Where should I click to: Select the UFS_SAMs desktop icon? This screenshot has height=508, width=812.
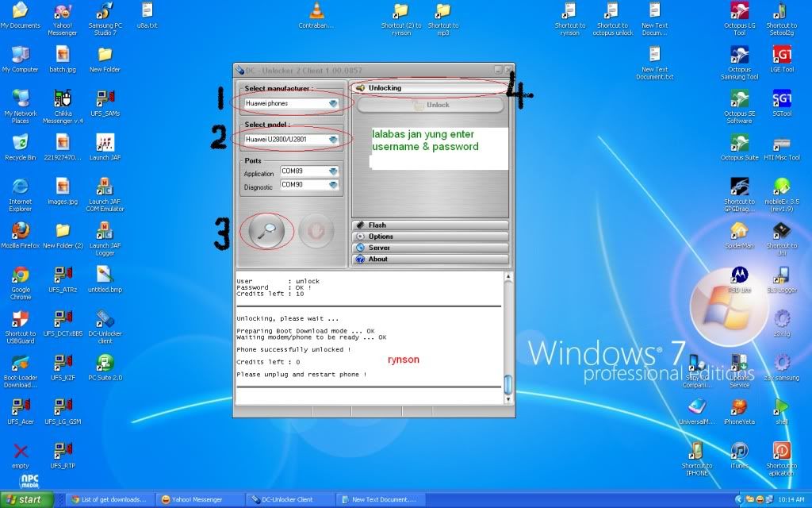point(105,104)
